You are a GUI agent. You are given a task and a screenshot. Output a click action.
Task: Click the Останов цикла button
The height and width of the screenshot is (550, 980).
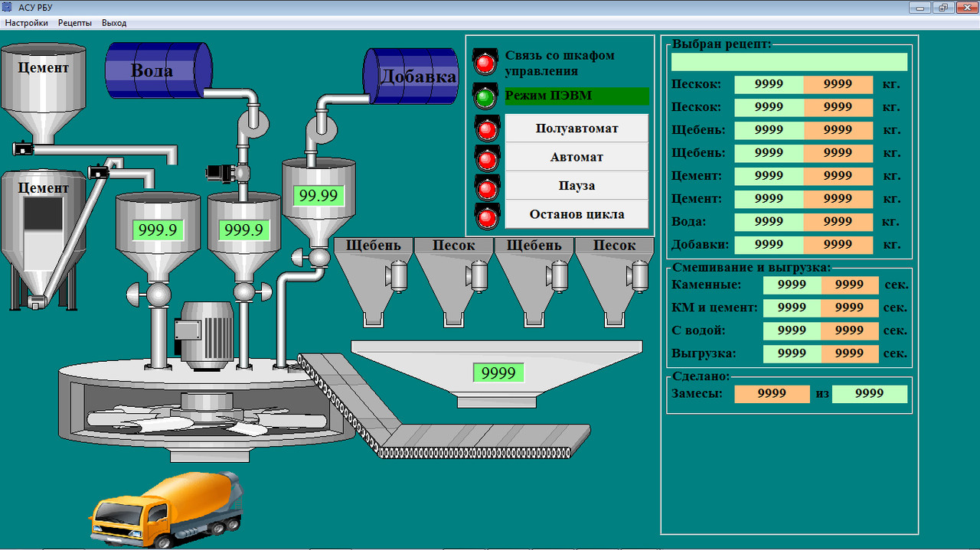[577, 214]
